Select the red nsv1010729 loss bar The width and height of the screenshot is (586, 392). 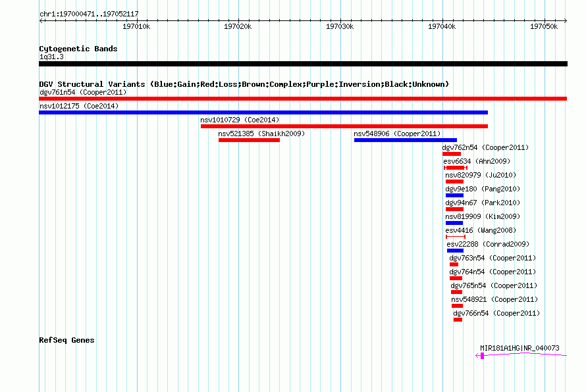[x=344, y=126]
